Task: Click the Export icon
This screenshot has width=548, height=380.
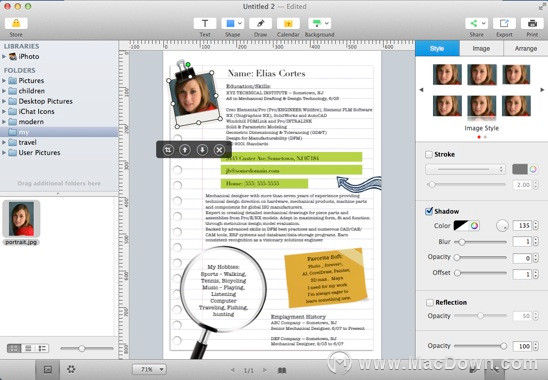Action: click(x=504, y=23)
